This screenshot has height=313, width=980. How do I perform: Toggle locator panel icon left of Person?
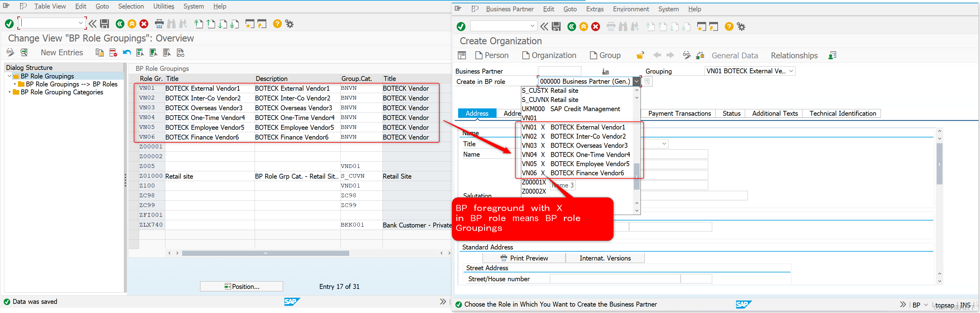pyautogui.click(x=462, y=56)
